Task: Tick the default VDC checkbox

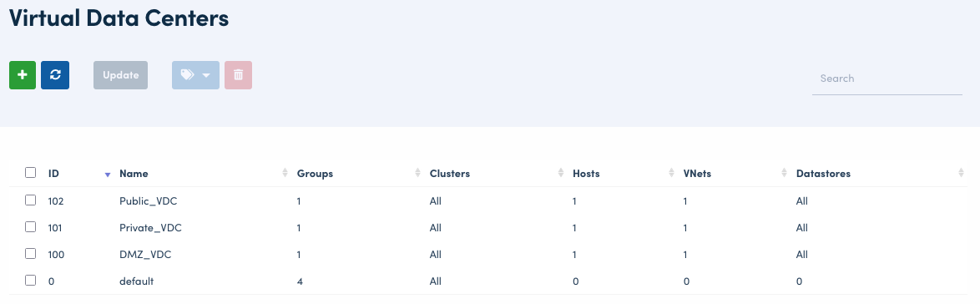Action: [x=31, y=281]
